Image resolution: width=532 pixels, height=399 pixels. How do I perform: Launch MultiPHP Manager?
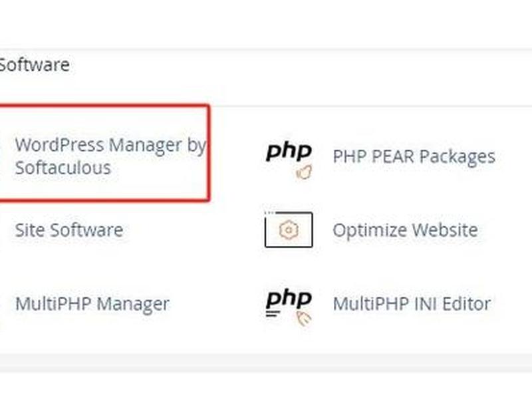pyautogui.click(x=92, y=304)
